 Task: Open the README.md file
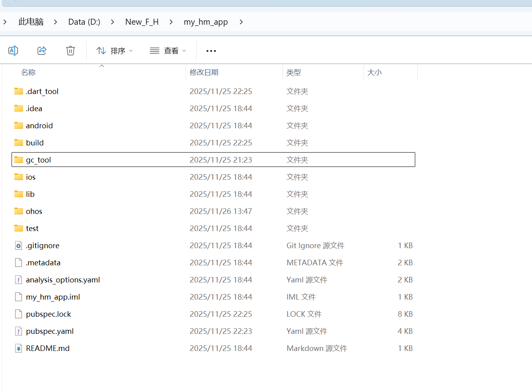click(x=47, y=348)
